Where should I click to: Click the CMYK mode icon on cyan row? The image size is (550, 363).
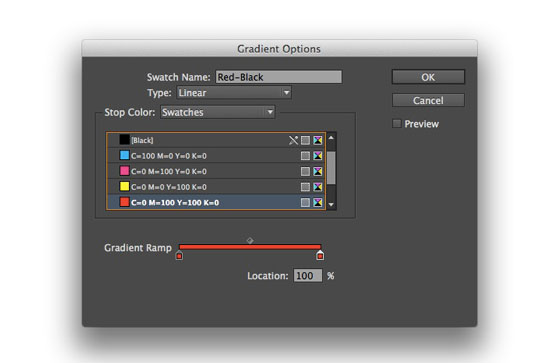tap(318, 156)
